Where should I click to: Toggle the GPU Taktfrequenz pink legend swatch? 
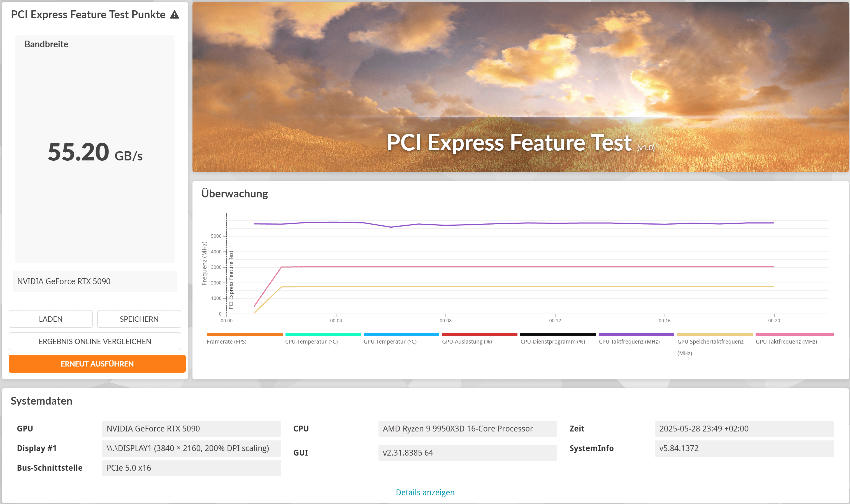(x=794, y=335)
